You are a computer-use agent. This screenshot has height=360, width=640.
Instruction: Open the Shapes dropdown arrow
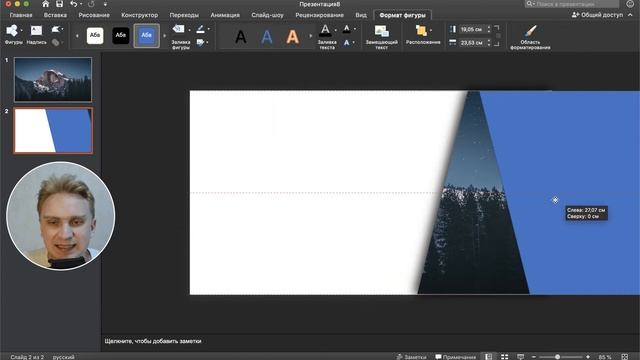pos(21,30)
